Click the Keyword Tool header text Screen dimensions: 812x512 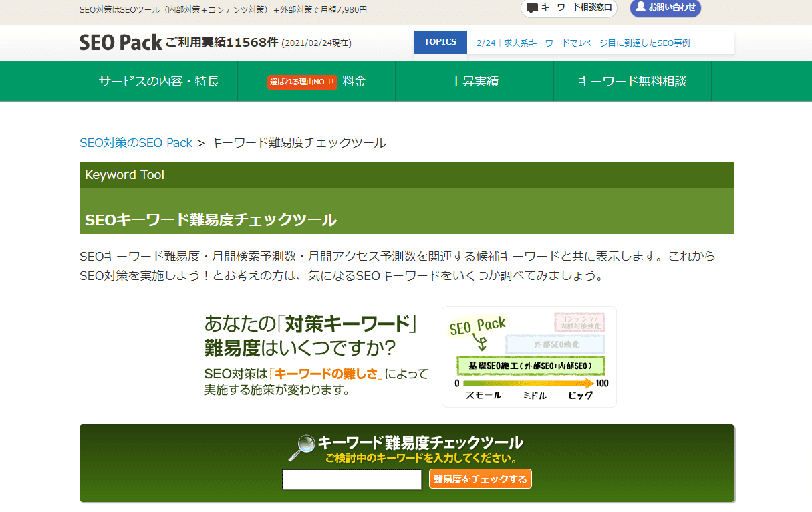pyautogui.click(x=124, y=175)
